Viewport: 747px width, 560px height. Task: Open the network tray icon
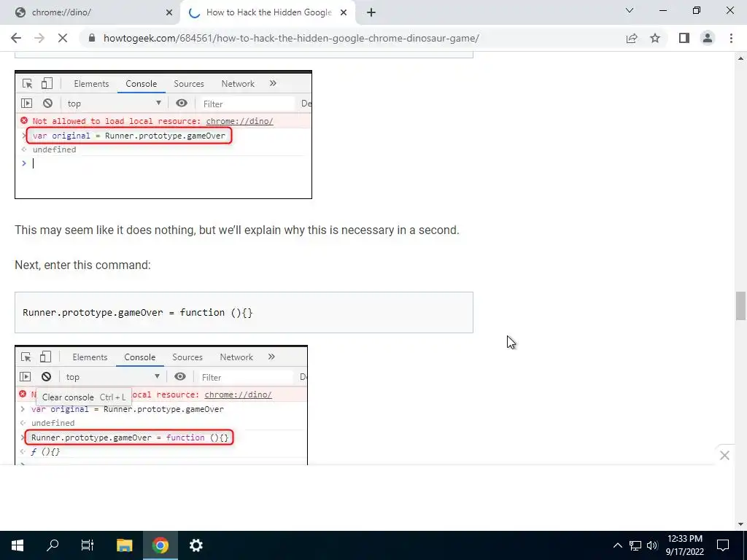[635, 545]
